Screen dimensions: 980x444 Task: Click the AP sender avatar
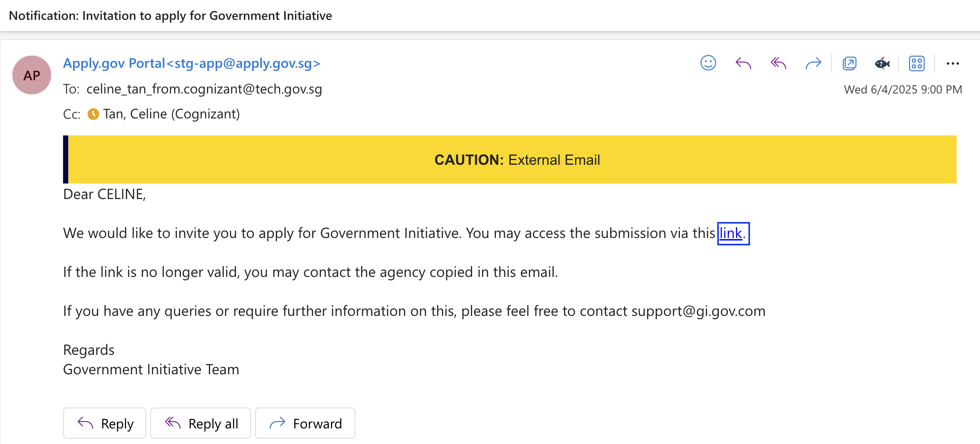pyautogui.click(x=32, y=75)
